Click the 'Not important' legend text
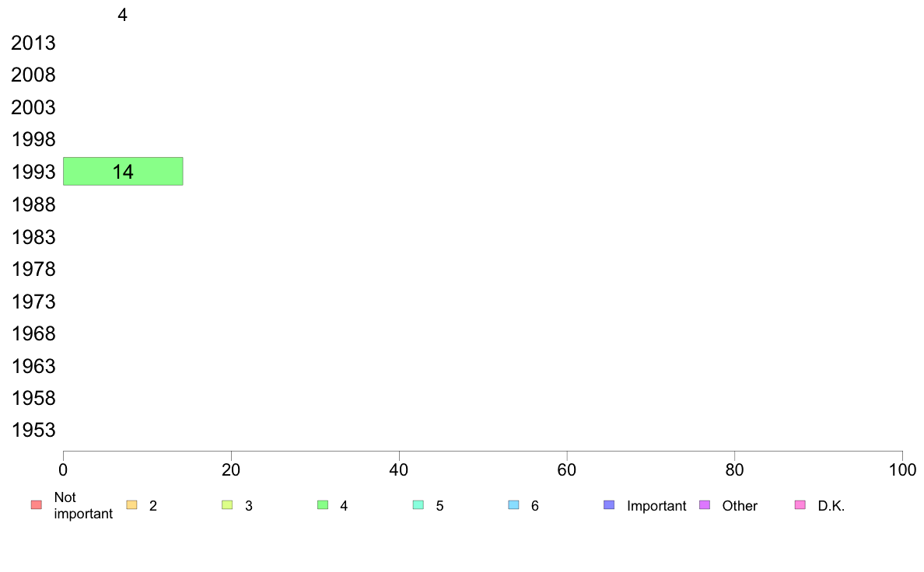The width and height of the screenshot is (924, 572). point(83,505)
